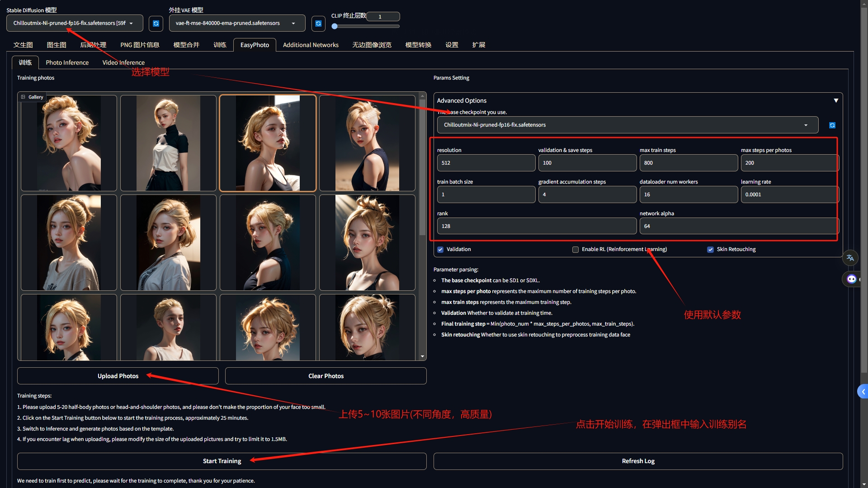Enable RL Reinforcement Learning checkbox
The image size is (868, 488).
tap(576, 250)
